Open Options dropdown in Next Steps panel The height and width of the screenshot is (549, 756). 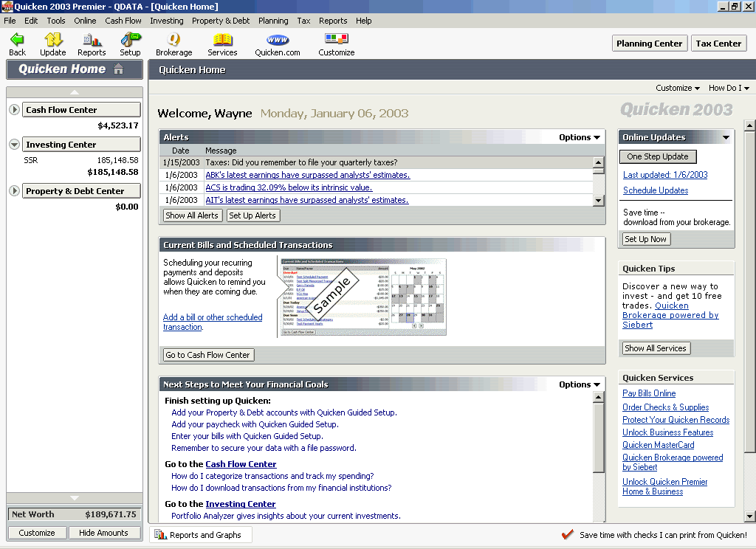pyautogui.click(x=580, y=384)
